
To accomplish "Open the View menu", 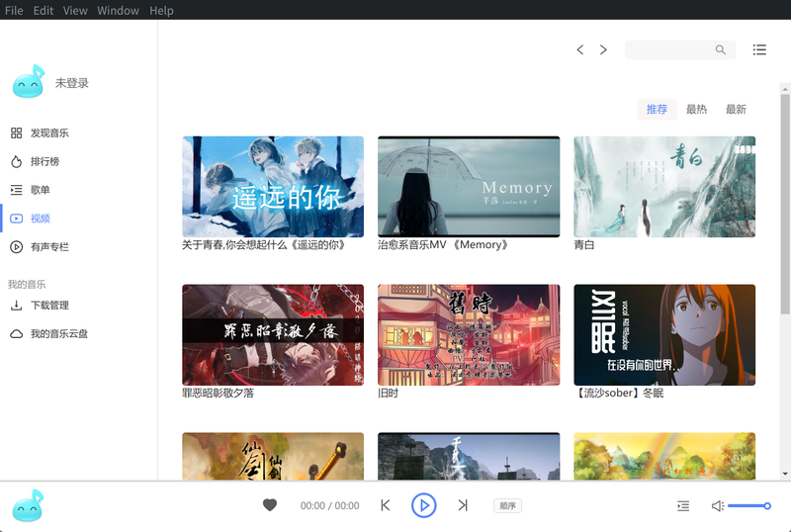I will (x=75, y=10).
